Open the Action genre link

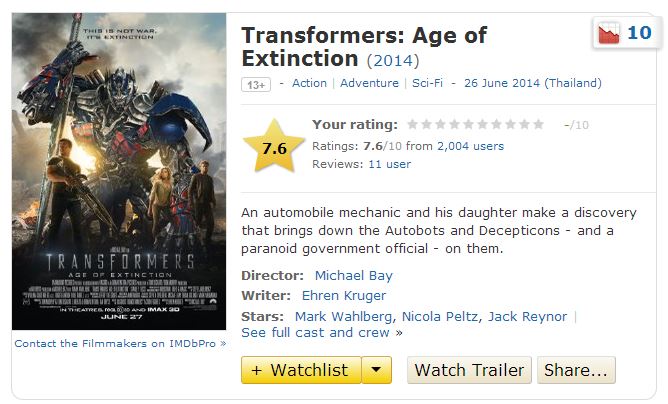[x=309, y=83]
